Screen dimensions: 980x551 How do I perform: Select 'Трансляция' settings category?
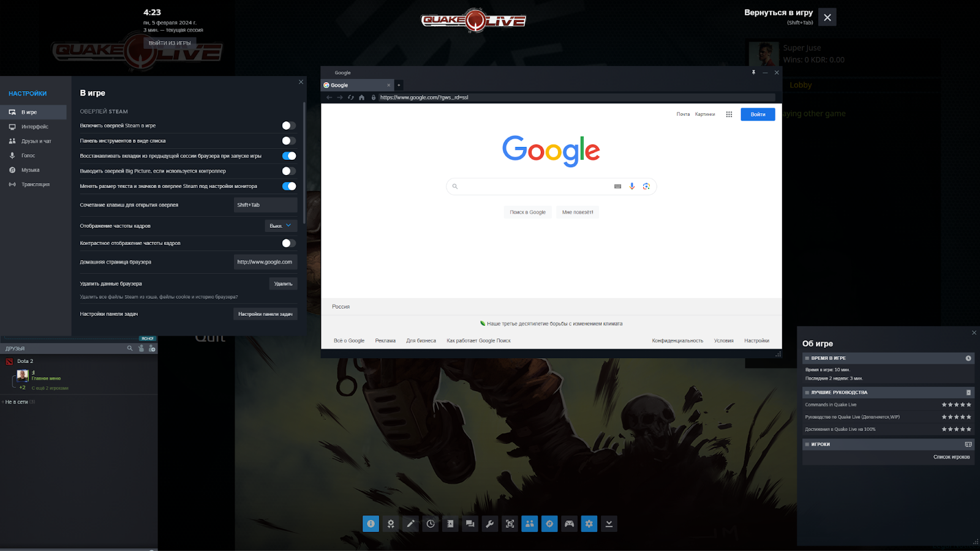coord(33,184)
